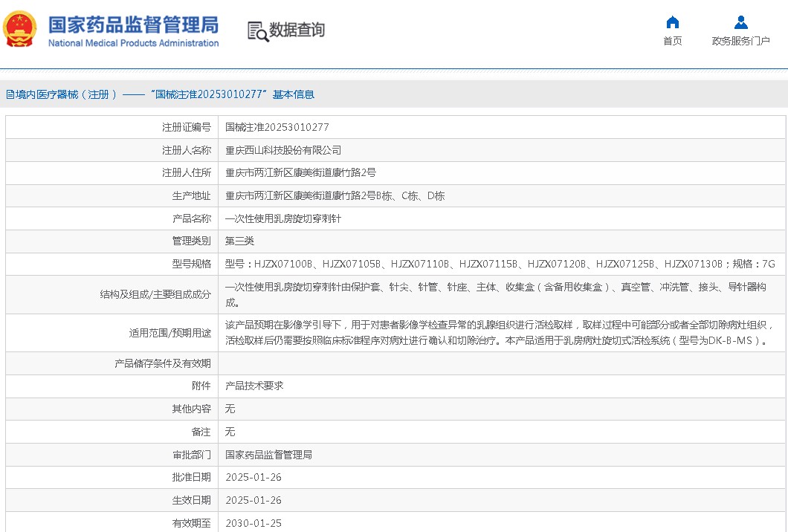This screenshot has height=532, width=788.
Task: Select the 审批部门 label
Action: 192,455
